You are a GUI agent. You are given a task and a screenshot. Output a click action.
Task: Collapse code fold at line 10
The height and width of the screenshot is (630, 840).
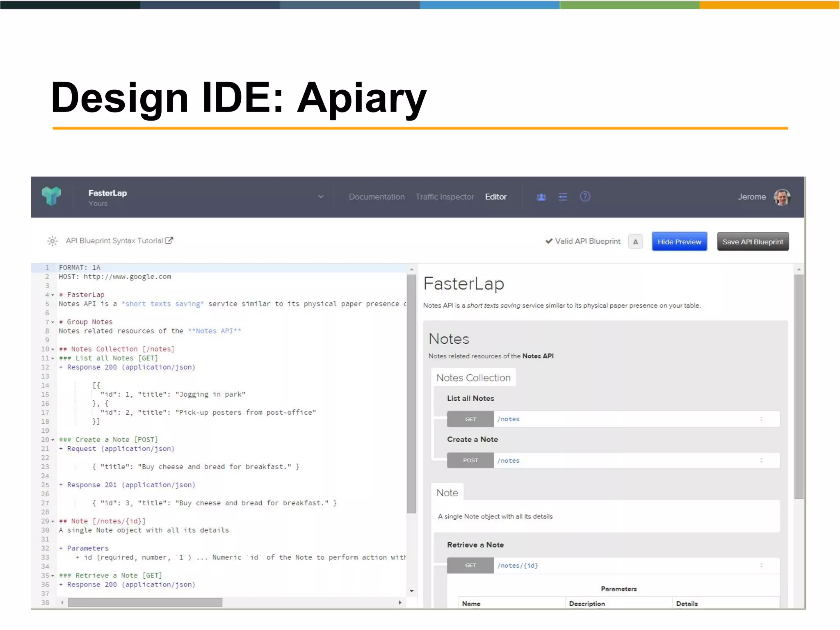click(x=53, y=349)
